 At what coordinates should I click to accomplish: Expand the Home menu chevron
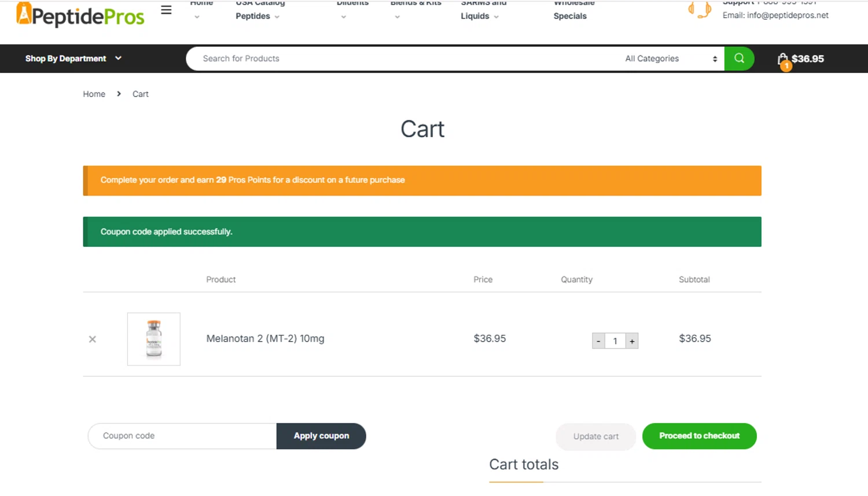[x=197, y=17]
